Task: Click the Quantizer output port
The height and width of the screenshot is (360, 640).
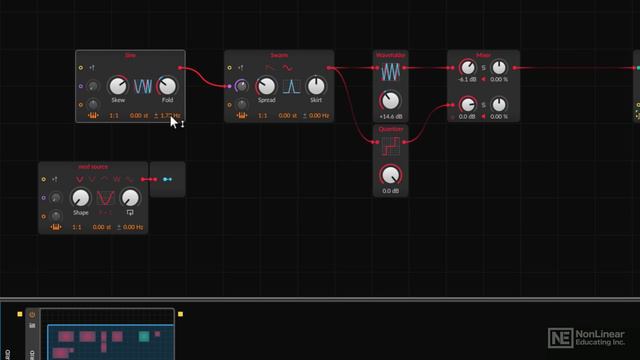Action: tap(404, 142)
